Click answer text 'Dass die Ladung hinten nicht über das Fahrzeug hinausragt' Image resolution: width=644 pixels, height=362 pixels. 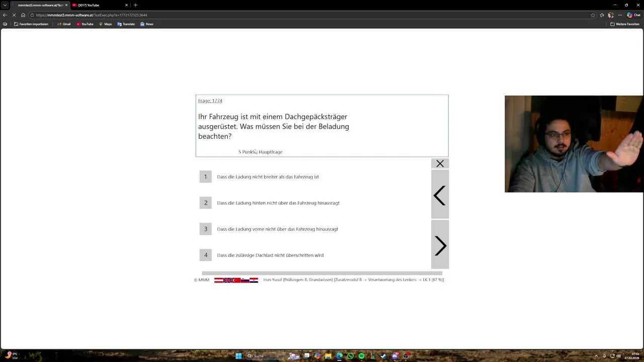(278, 203)
